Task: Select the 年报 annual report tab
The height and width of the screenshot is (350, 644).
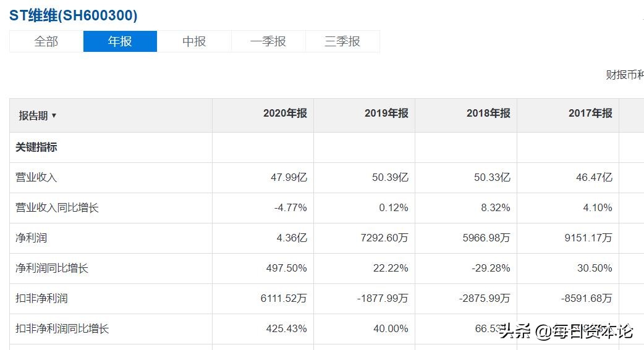Action: (120, 41)
